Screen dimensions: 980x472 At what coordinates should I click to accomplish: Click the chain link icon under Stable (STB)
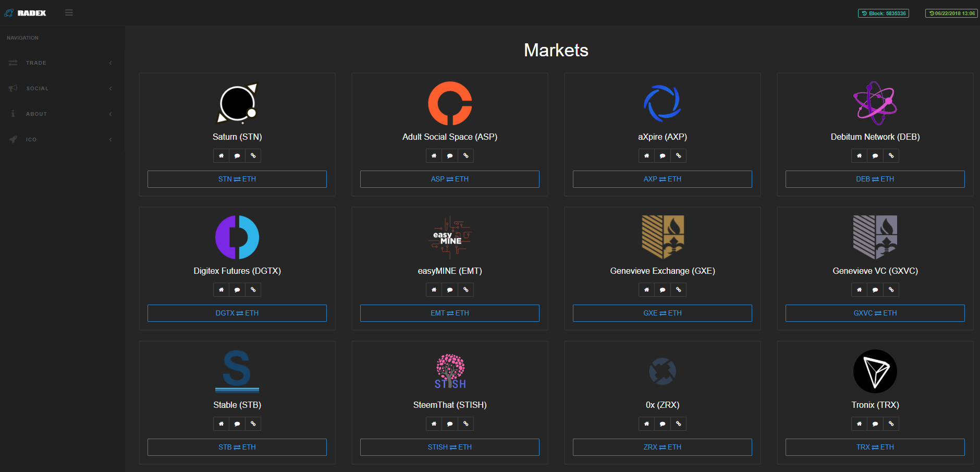253,423
